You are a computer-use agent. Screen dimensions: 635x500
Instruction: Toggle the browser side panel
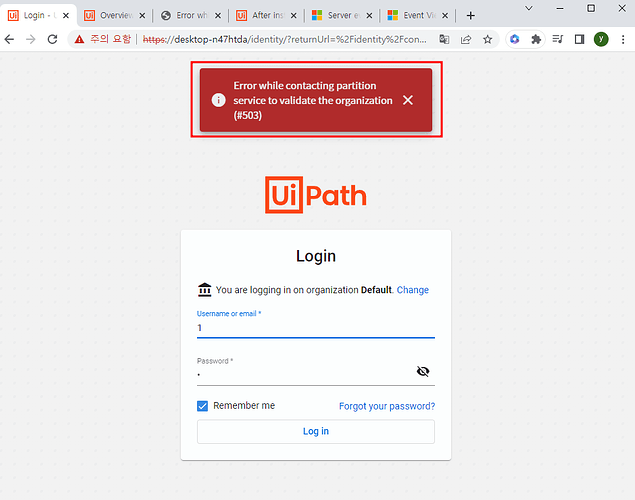[580, 39]
